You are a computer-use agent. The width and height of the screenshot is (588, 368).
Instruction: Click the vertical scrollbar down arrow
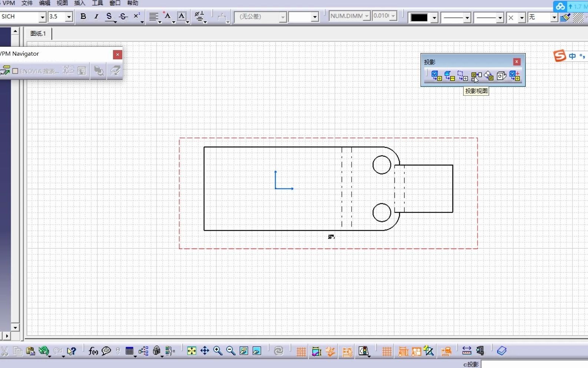(x=15, y=328)
